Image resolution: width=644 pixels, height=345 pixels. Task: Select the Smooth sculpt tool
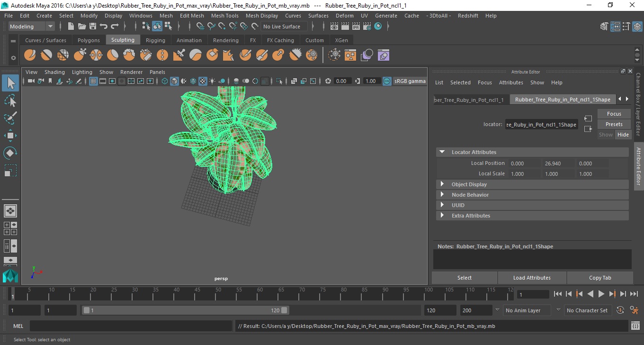click(x=46, y=55)
